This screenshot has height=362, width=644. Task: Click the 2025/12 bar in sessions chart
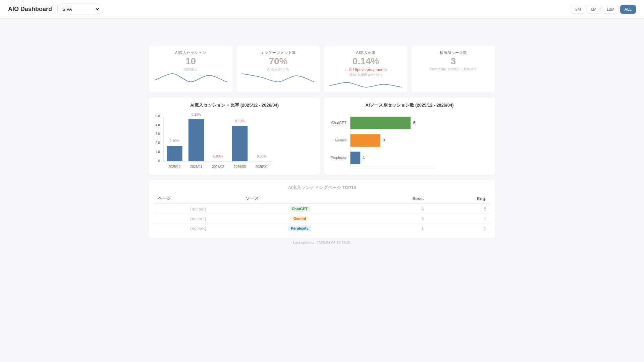174,154
